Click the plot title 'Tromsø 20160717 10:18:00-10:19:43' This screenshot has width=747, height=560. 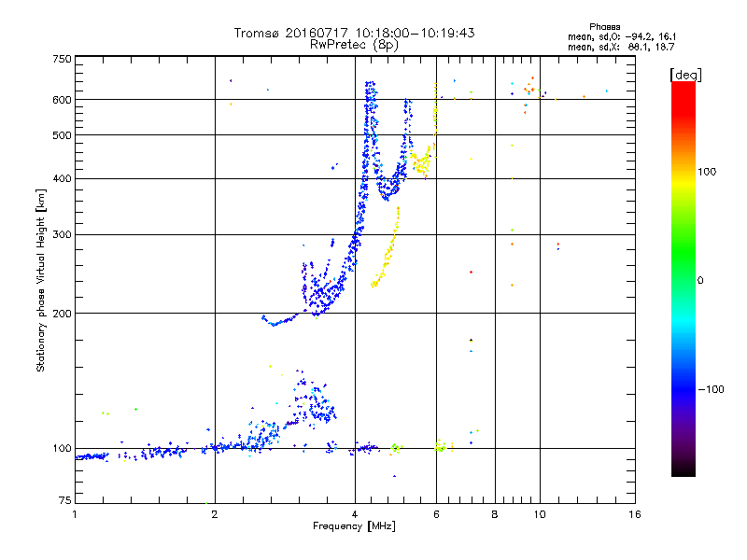coord(354,33)
